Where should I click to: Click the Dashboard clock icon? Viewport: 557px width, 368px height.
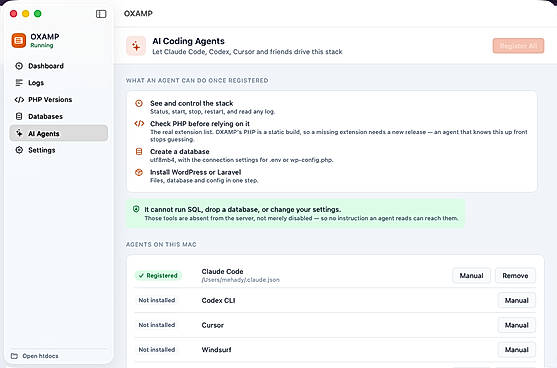coord(19,66)
